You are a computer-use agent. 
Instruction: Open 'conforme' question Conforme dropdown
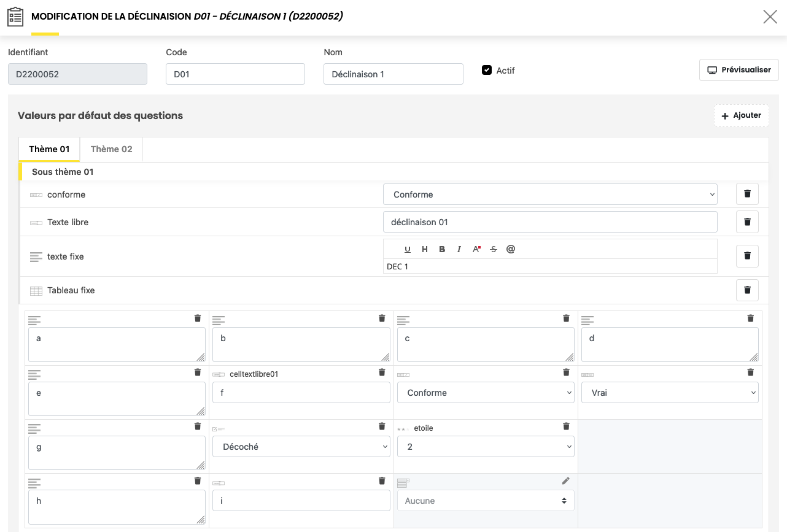[550, 195]
